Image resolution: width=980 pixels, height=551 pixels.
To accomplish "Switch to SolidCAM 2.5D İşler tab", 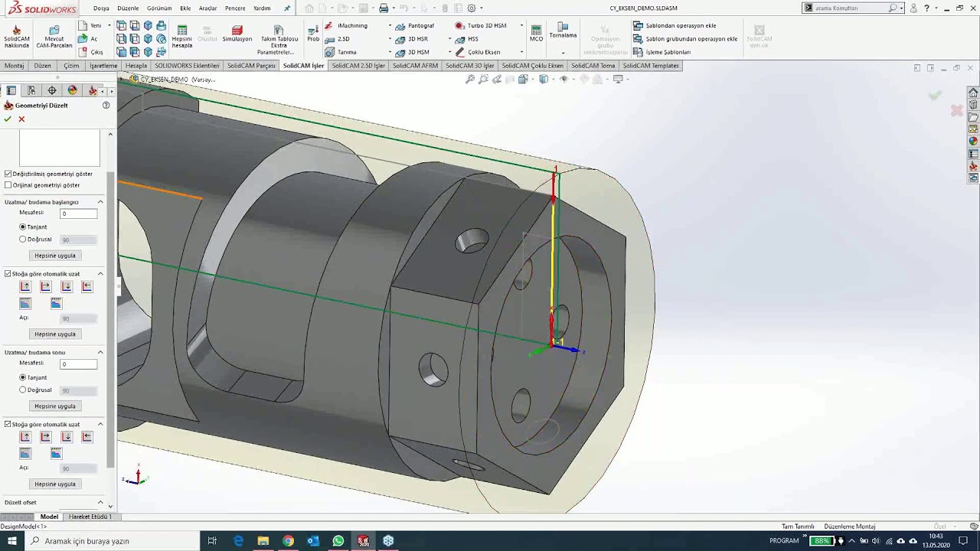I will [x=358, y=66].
